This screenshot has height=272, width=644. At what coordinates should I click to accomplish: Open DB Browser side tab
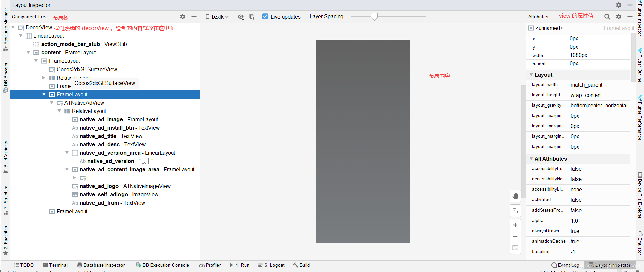pyautogui.click(x=6, y=77)
